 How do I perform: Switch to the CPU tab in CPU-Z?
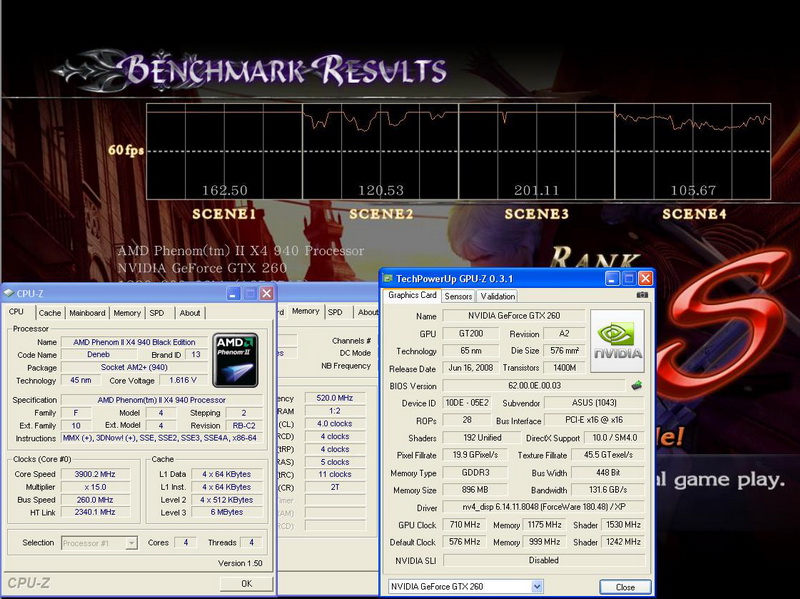[16, 312]
